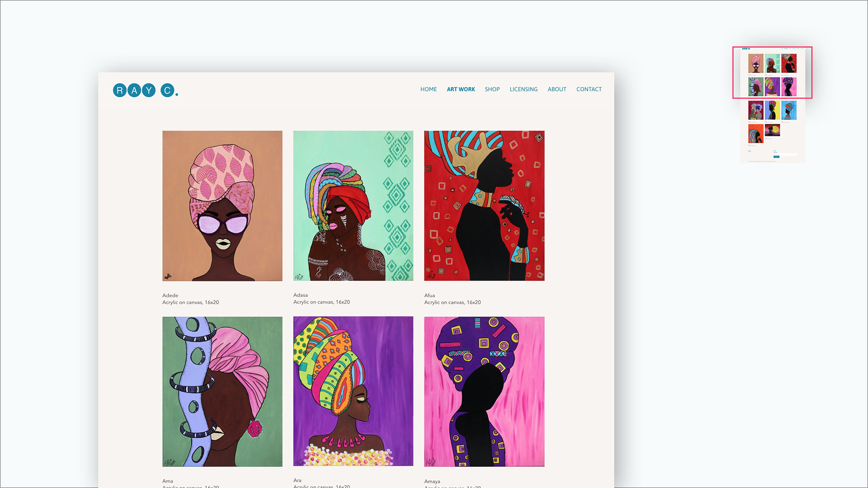
Task: Click the Adasa caption title
Action: coord(301,295)
